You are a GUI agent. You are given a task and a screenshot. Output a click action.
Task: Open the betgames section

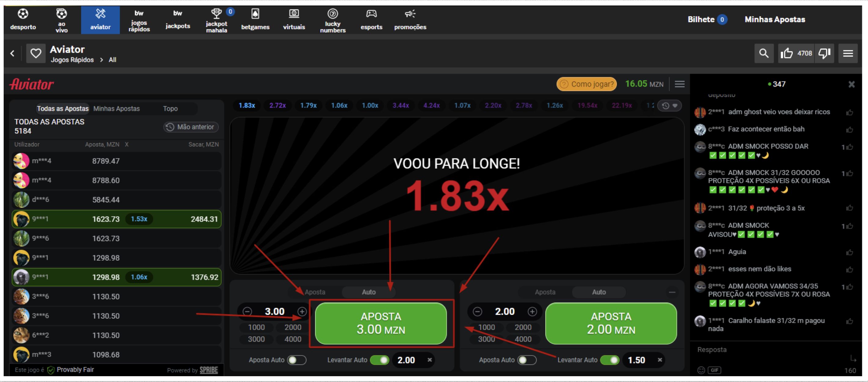pyautogui.click(x=255, y=20)
